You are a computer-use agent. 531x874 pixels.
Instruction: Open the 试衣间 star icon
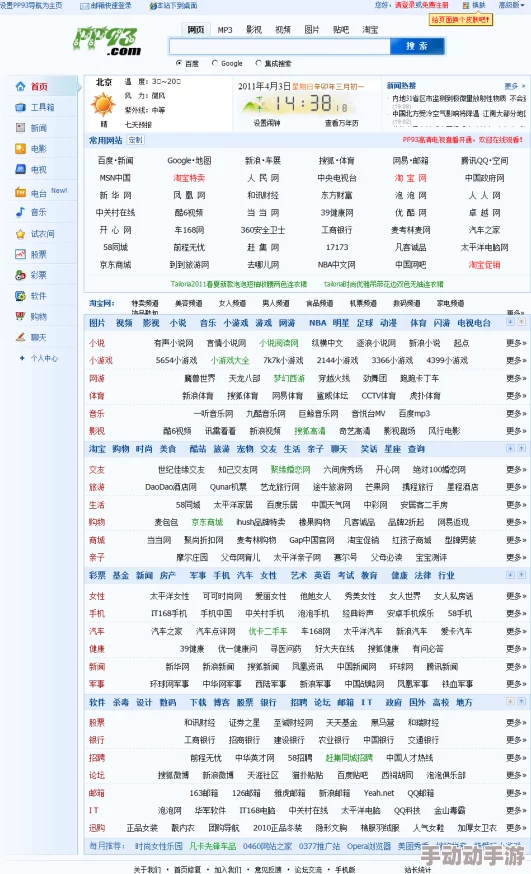pyautogui.click(x=21, y=234)
